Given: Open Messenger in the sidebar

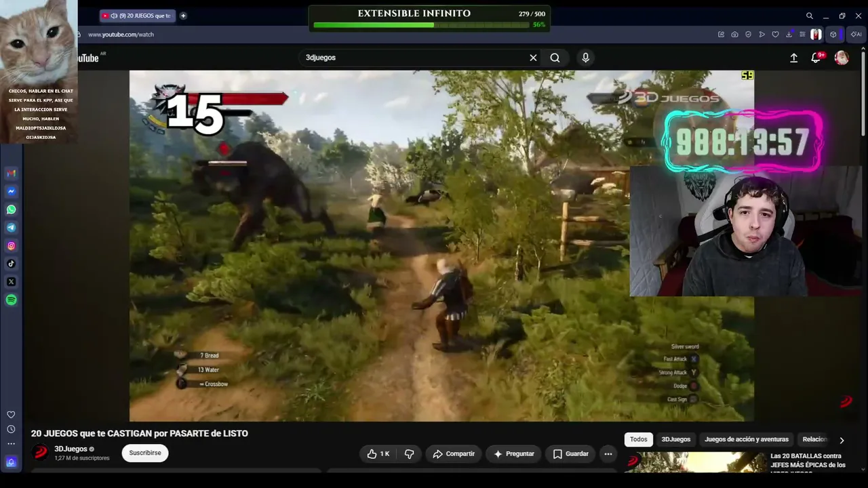Looking at the screenshot, I should tap(11, 192).
